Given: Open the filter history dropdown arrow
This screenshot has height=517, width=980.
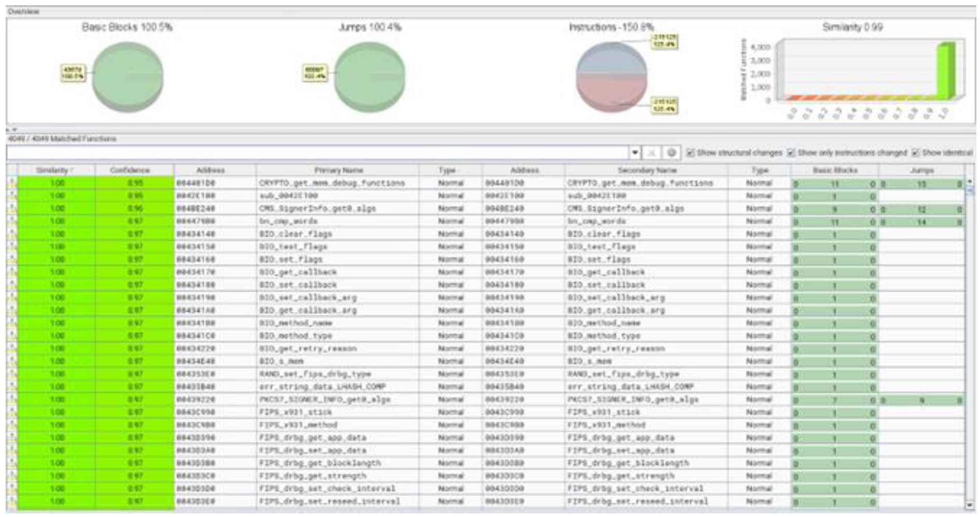Looking at the screenshot, I should click(x=635, y=153).
